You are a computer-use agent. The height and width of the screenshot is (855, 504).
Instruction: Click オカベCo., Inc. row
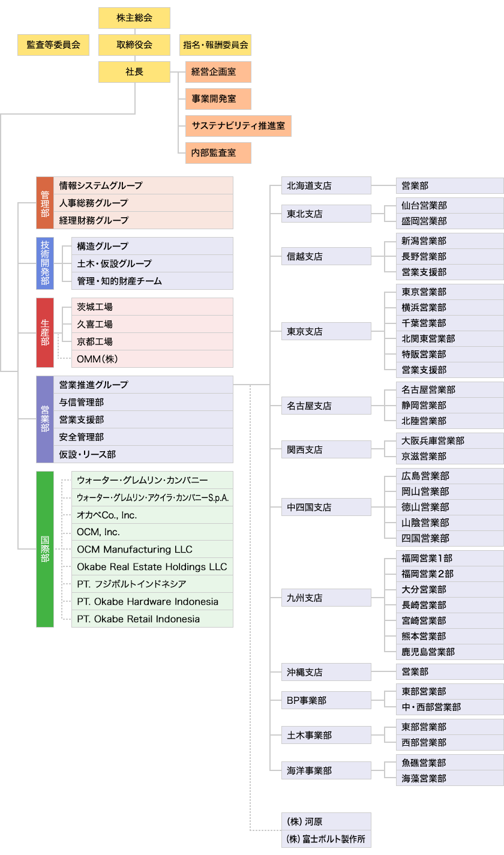152,515
